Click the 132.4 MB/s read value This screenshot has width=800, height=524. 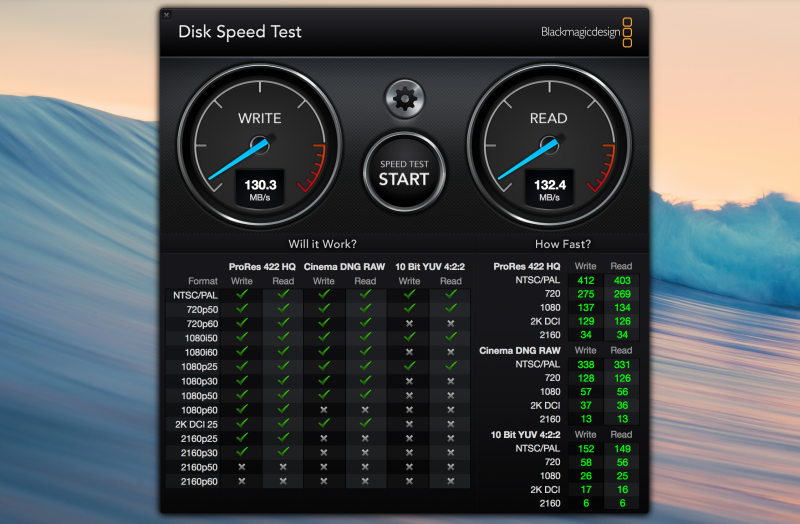(x=549, y=189)
